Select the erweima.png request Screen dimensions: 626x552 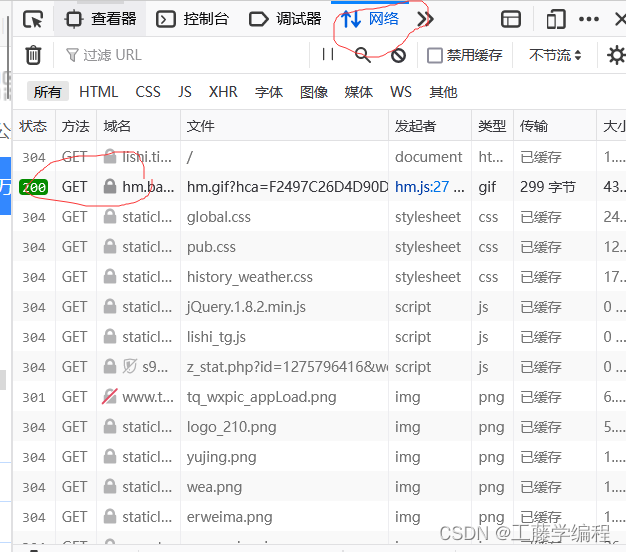click(229, 517)
